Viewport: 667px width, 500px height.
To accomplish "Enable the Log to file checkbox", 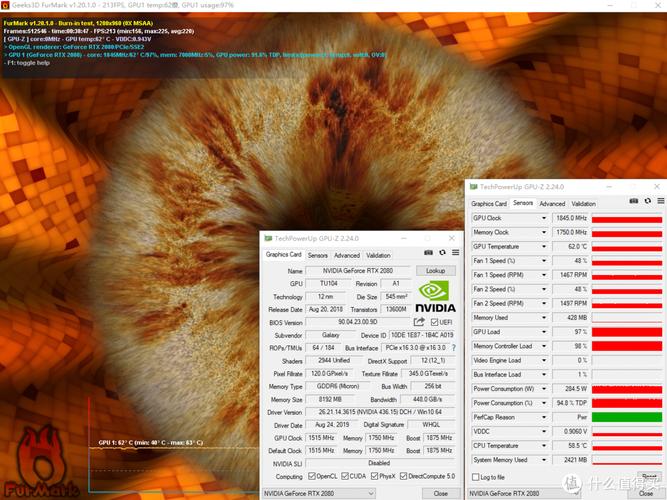I will tap(476, 477).
